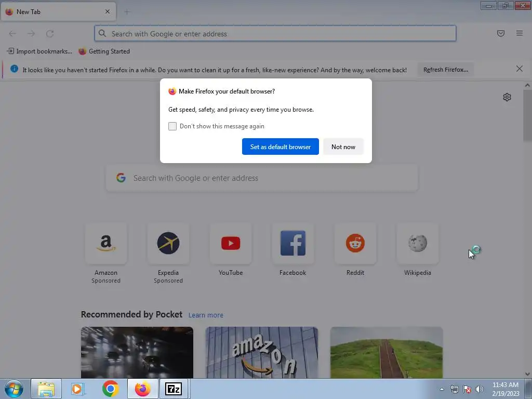Image resolution: width=532 pixels, height=399 pixels.
Task: Open Windows Explorer from taskbar
Action: tap(46, 389)
